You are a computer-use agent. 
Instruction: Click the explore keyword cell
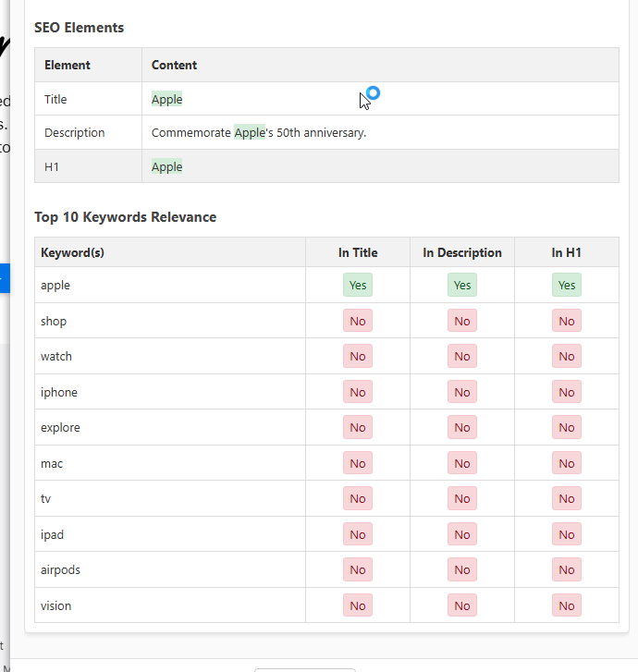click(61, 428)
